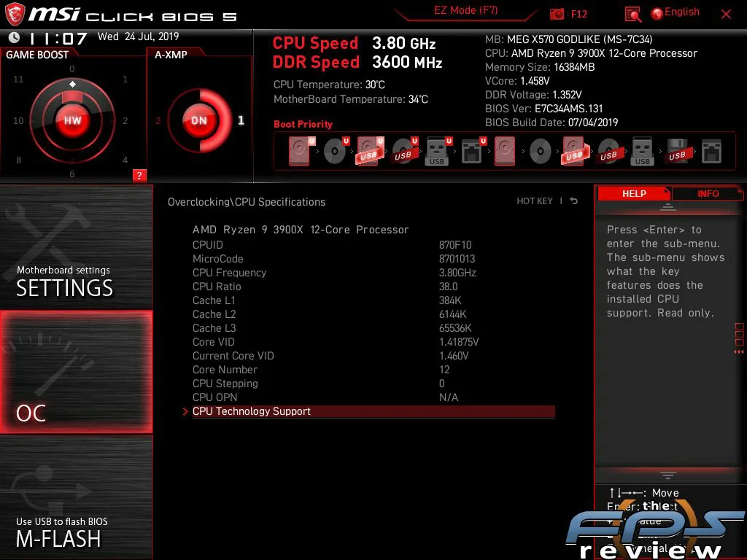Viewport: 747px width, 560px height.
Task: Select the Current Core VID row label
Action: point(233,356)
